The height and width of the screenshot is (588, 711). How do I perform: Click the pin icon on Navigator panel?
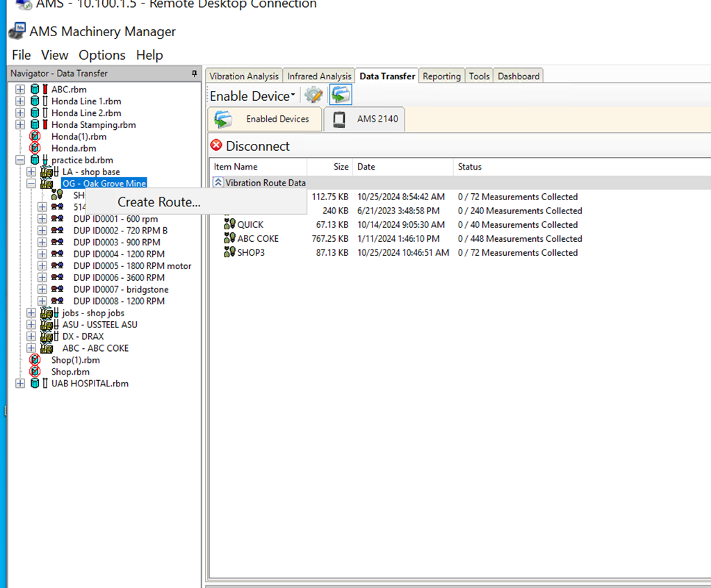point(195,74)
